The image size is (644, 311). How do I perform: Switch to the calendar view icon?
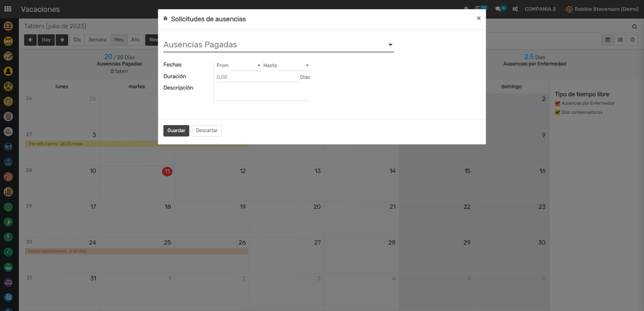608,40
